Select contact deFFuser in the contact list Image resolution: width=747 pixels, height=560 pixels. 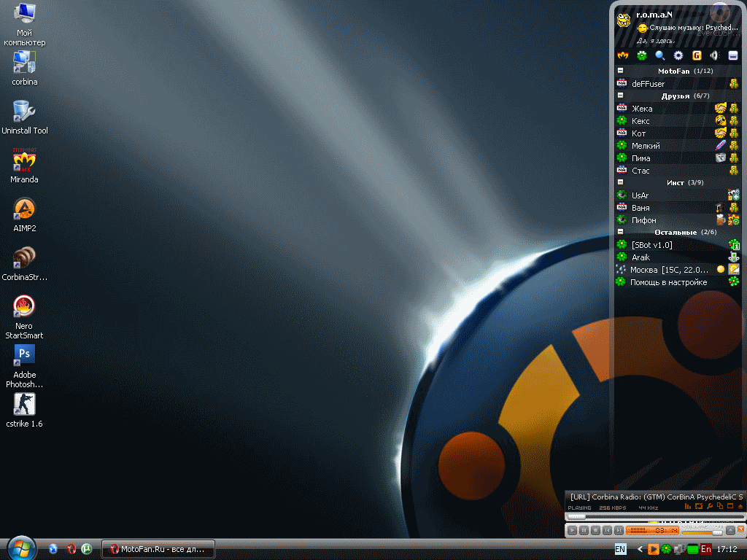pos(678,83)
